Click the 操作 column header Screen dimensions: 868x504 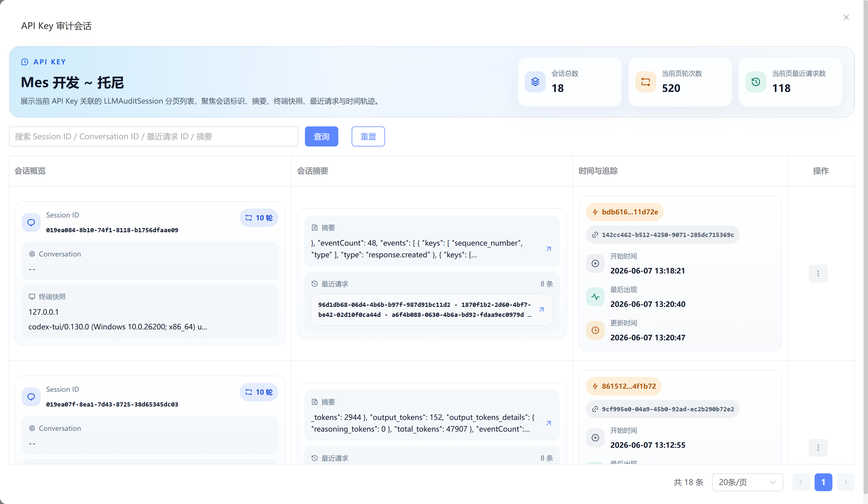pyautogui.click(x=821, y=171)
